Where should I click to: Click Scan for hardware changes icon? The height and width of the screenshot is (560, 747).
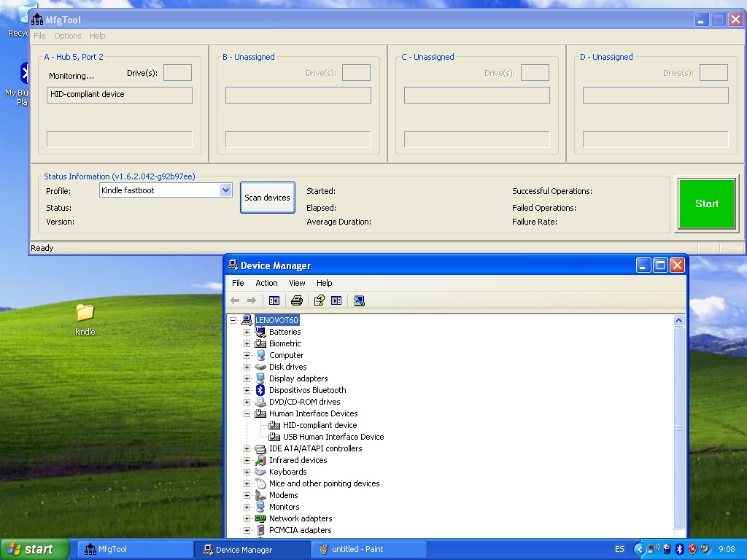359,300
